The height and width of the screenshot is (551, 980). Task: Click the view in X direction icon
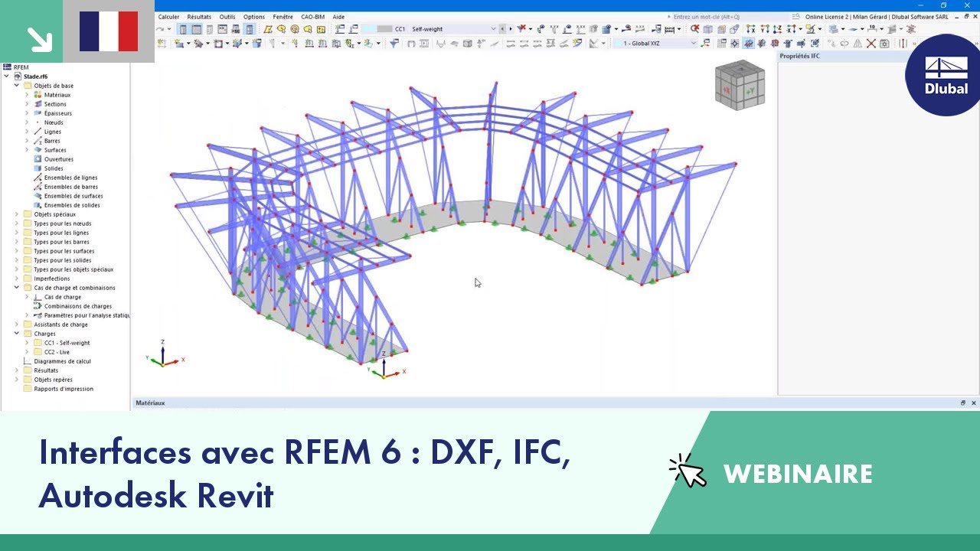(751, 29)
